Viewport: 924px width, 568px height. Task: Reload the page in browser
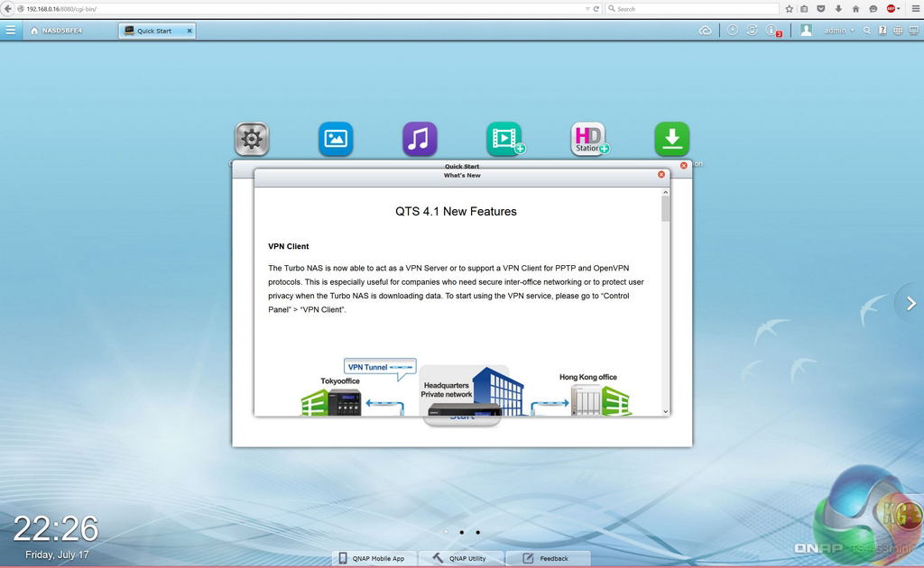click(596, 9)
